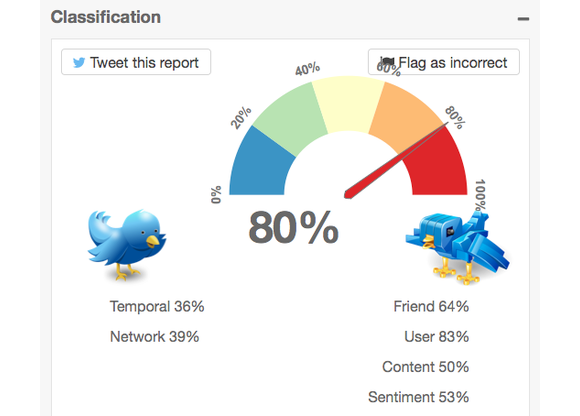Click the Flag as incorrect button
This screenshot has height=416, width=580.
pos(444,62)
